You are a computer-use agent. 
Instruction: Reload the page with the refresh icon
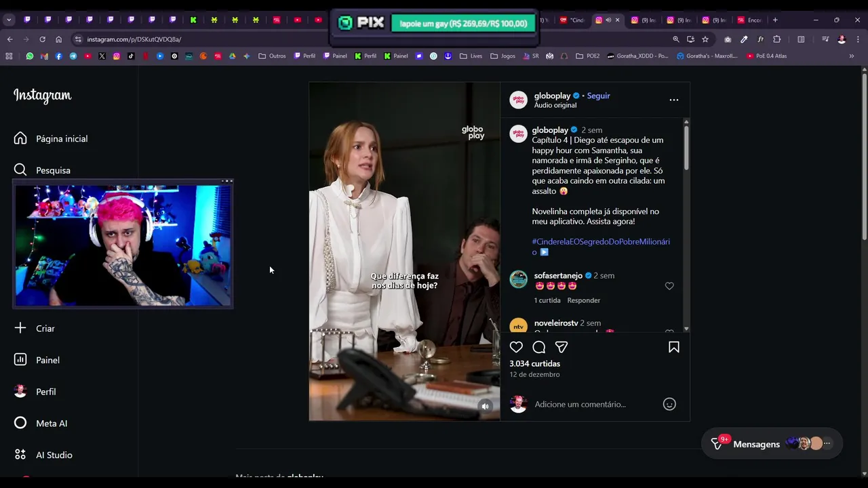pos(42,39)
